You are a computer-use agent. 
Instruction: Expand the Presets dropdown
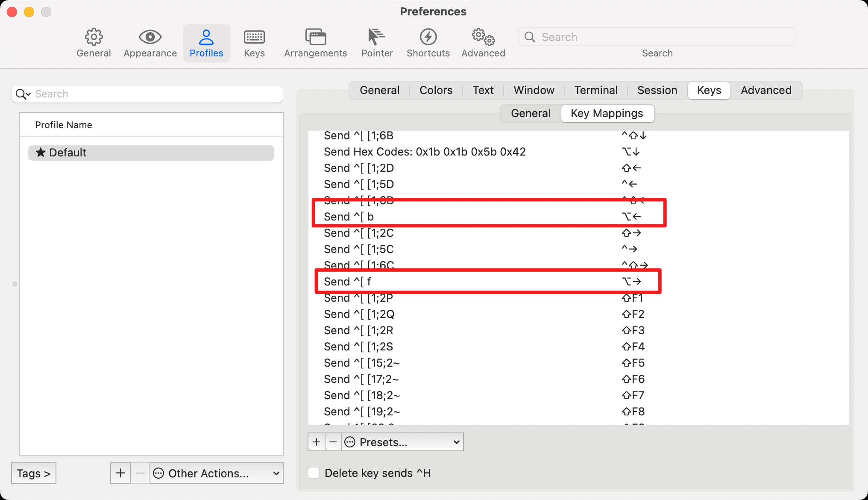tap(402, 442)
